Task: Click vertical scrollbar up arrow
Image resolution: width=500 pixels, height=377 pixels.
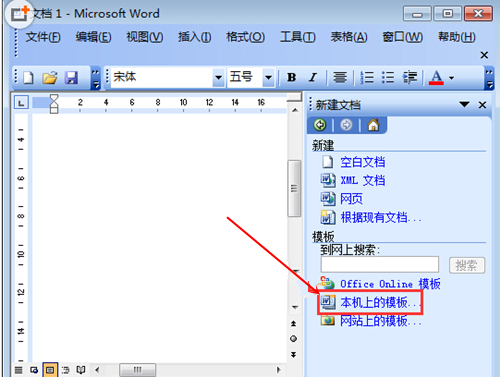Action: click(295, 110)
